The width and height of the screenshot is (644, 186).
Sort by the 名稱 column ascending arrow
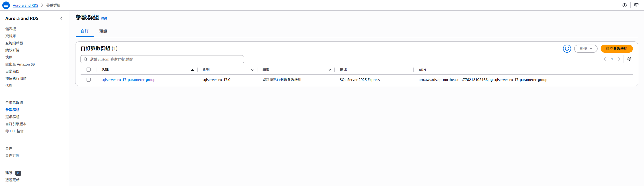tap(193, 70)
